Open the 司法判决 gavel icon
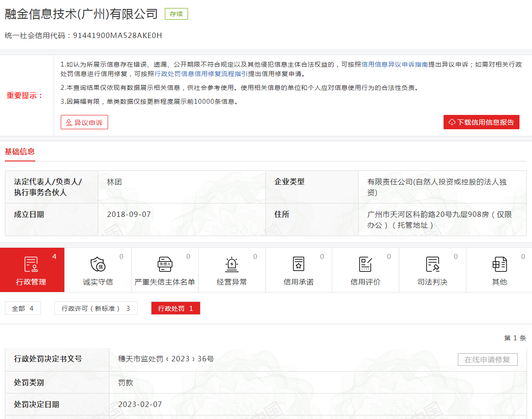Viewport: 532px width, 419px height. point(432,265)
